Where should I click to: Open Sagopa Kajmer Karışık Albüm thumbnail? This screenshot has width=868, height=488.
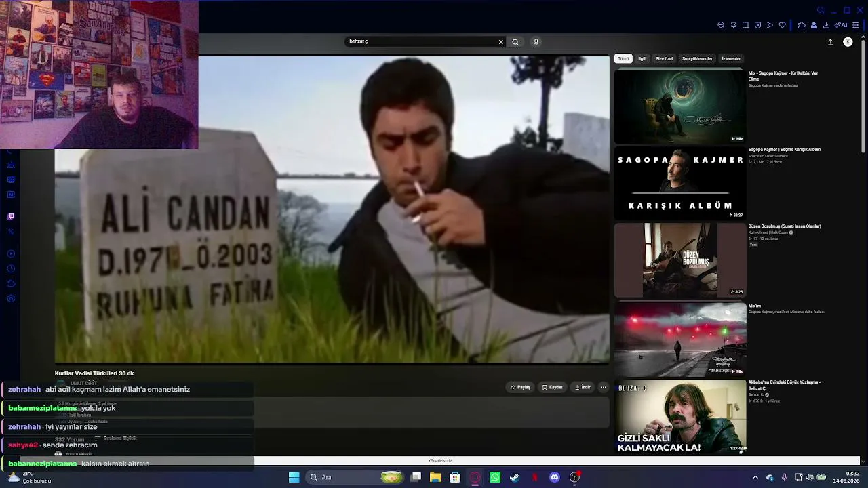(679, 183)
